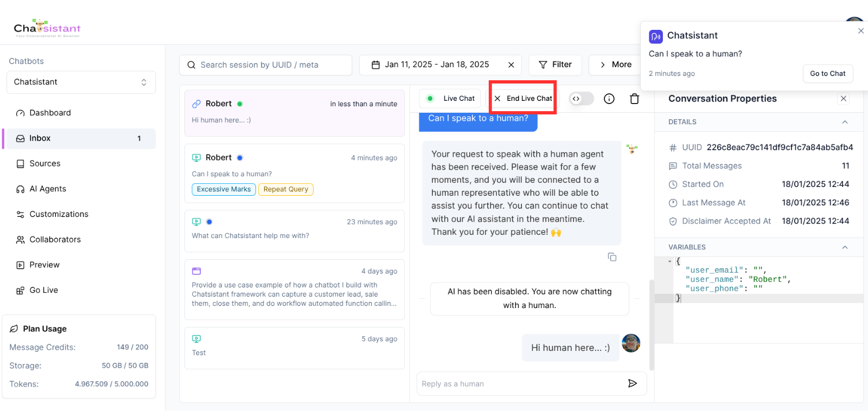Click the Tokens usage value

coord(111,384)
